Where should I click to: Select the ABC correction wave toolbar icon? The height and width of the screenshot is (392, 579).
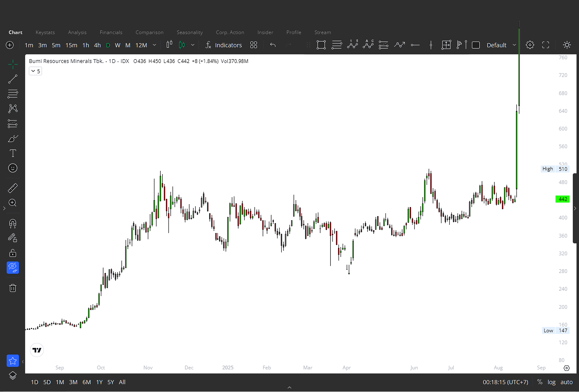(368, 45)
